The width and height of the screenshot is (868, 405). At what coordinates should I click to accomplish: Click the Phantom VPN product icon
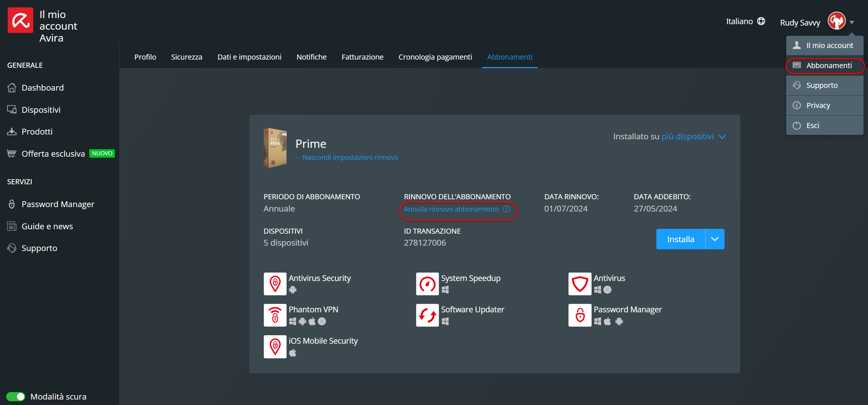pos(275,315)
